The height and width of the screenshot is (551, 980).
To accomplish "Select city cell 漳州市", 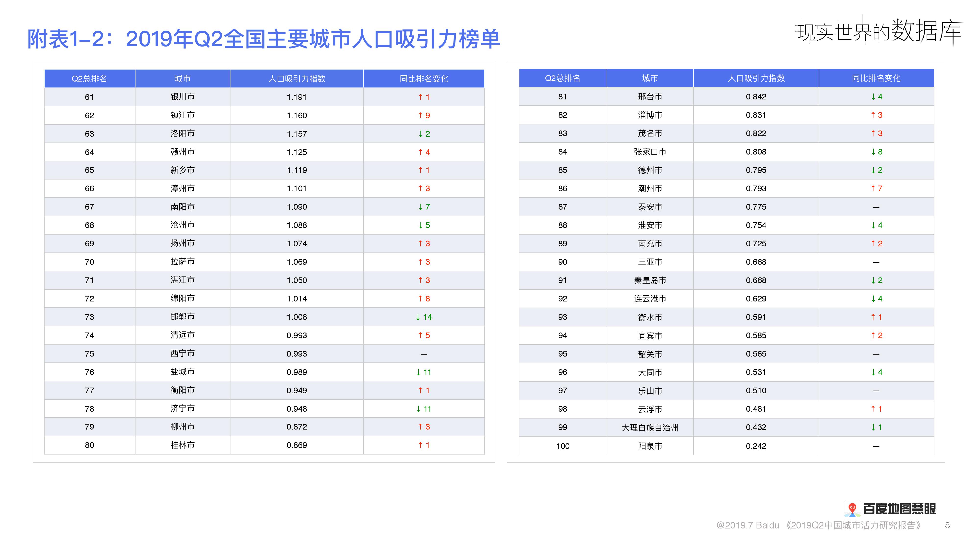I will [183, 188].
